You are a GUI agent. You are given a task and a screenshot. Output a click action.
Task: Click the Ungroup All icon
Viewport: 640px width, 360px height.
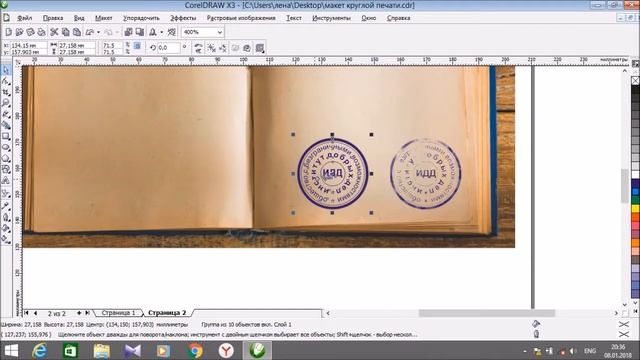(x=223, y=48)
